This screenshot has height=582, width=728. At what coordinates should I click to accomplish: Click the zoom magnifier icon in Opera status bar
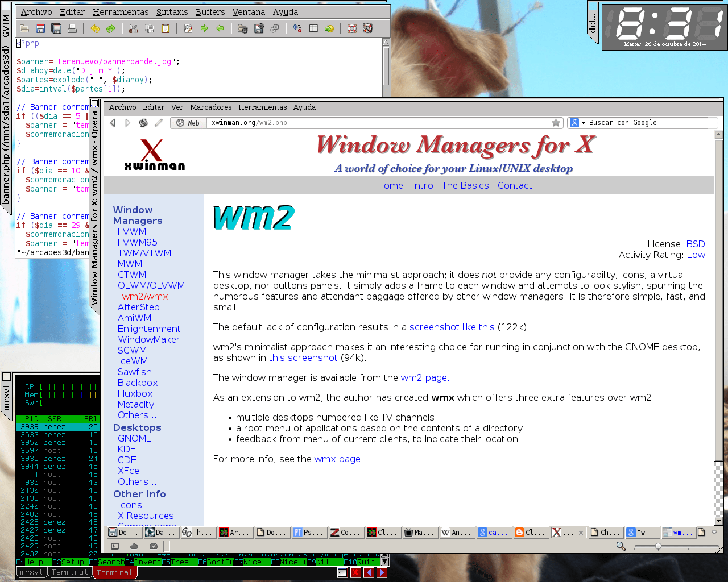pyautogui.click(x=621, y=546)
